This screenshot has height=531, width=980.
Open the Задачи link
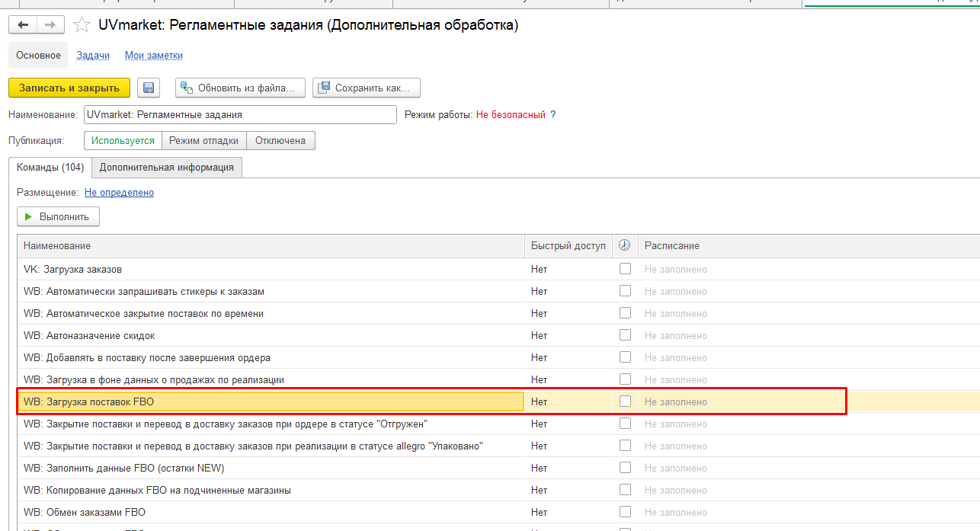(x=93, y=55)
